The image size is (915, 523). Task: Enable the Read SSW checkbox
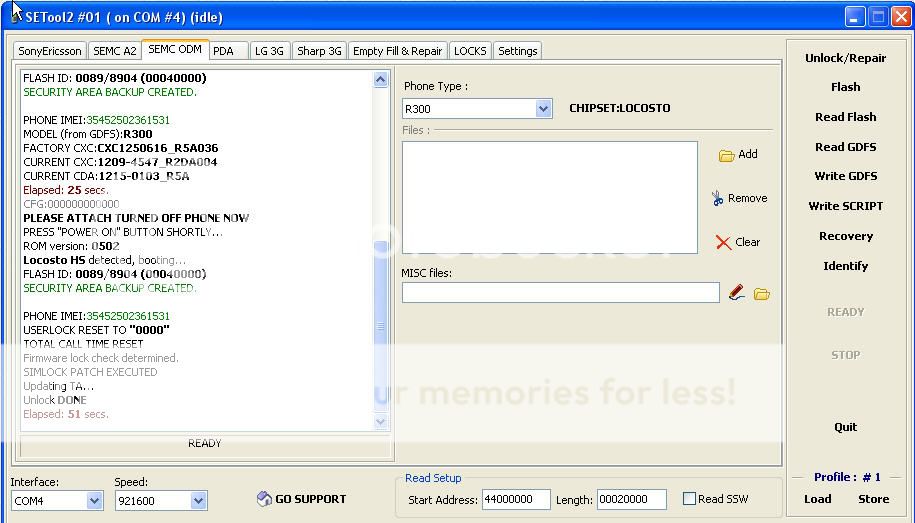689,498
